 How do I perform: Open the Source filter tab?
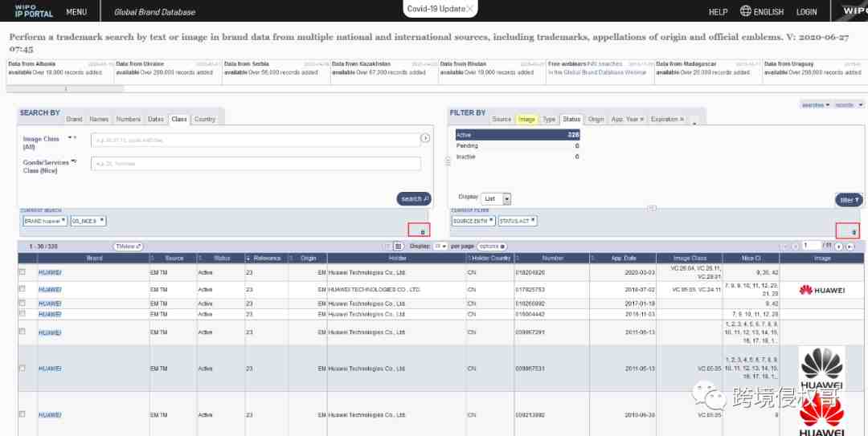pyautogui.click(x=502, y=120)
